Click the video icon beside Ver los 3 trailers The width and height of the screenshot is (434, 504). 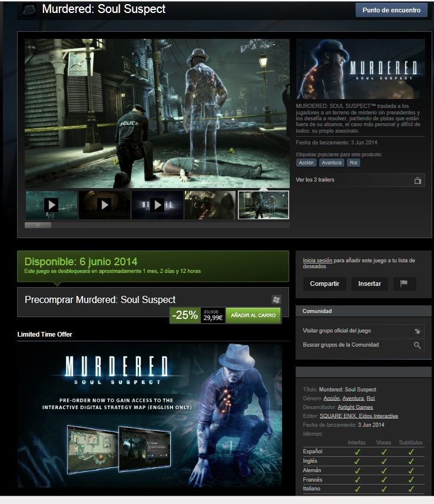pos(418,180)
